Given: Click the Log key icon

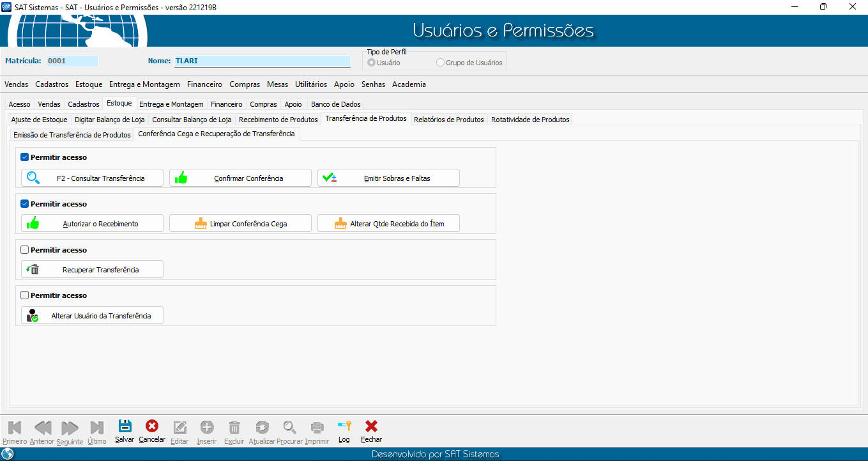Looking at the screenshot, I should [x=344, y=426].
